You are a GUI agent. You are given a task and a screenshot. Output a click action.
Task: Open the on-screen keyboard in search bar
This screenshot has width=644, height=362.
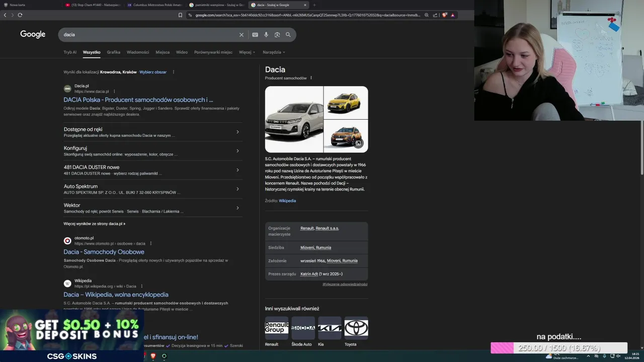point(255,35)
